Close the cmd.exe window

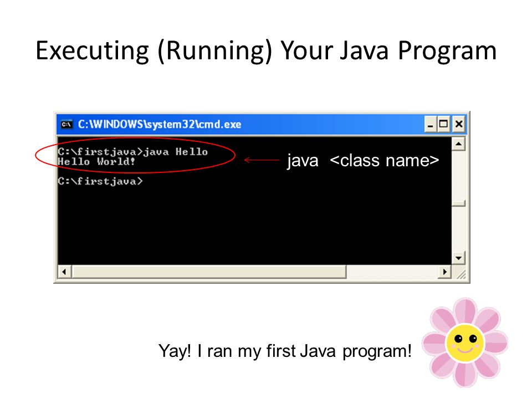pos(459,124)
